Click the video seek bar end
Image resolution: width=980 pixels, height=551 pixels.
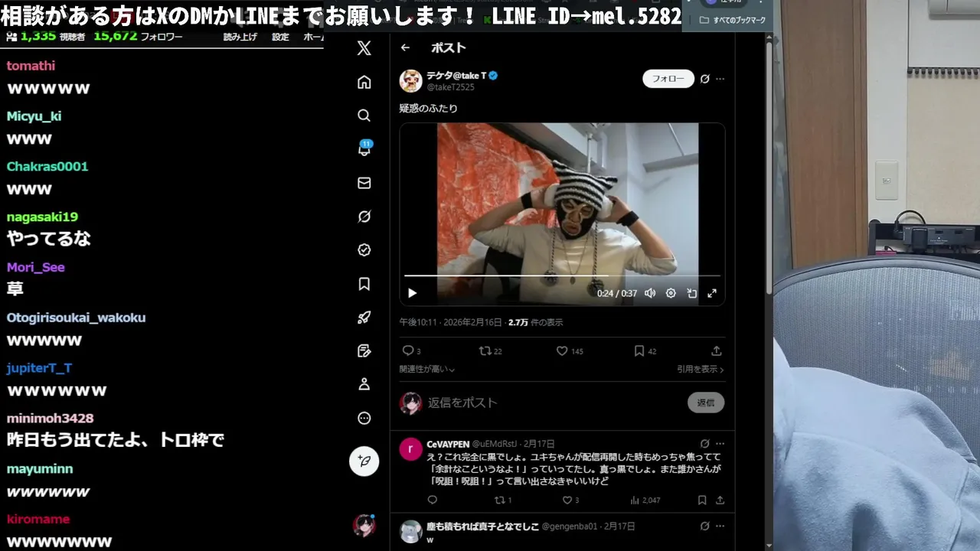click(x=718, y=275)
